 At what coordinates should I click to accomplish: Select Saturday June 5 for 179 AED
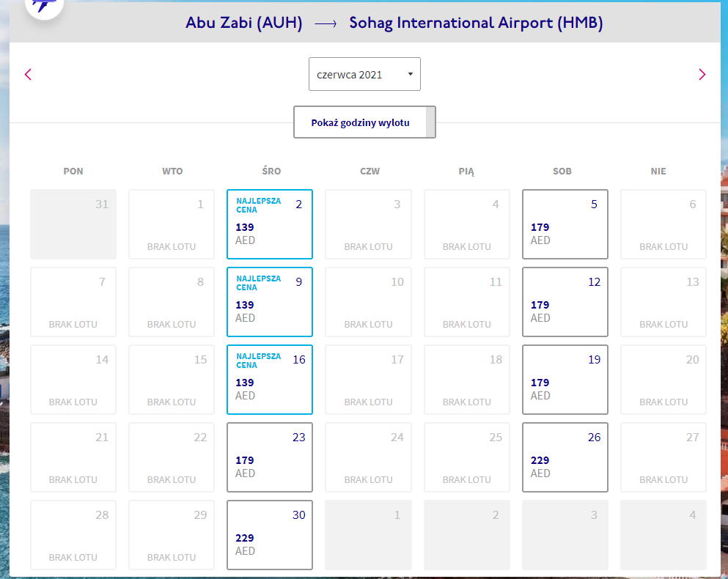[565, 224]
